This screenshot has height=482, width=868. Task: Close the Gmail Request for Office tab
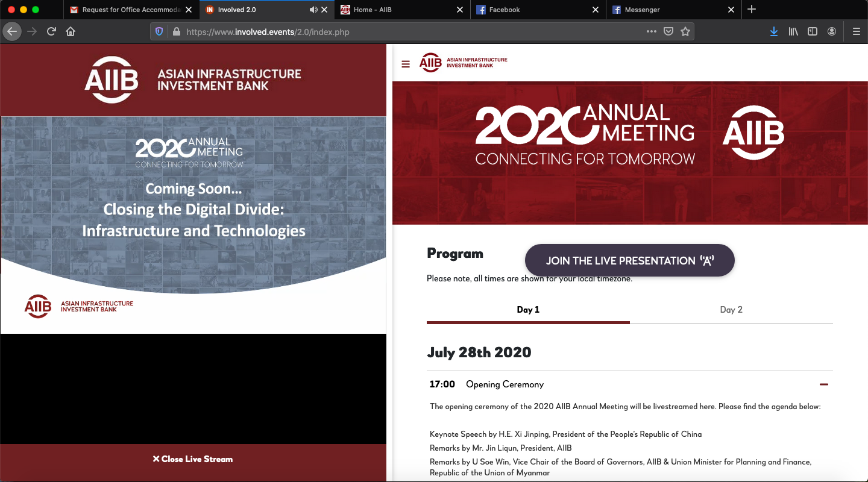click(x=189, y=10)
